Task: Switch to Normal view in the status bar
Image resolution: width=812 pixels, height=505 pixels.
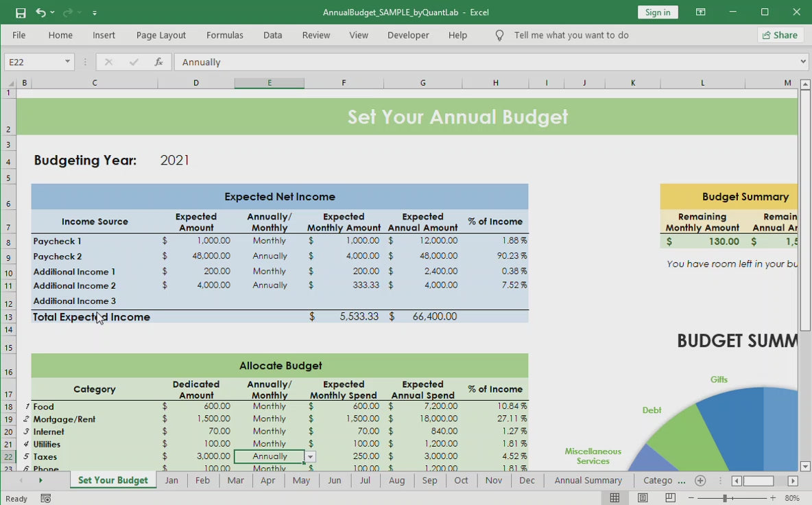Action: (615, 498)
